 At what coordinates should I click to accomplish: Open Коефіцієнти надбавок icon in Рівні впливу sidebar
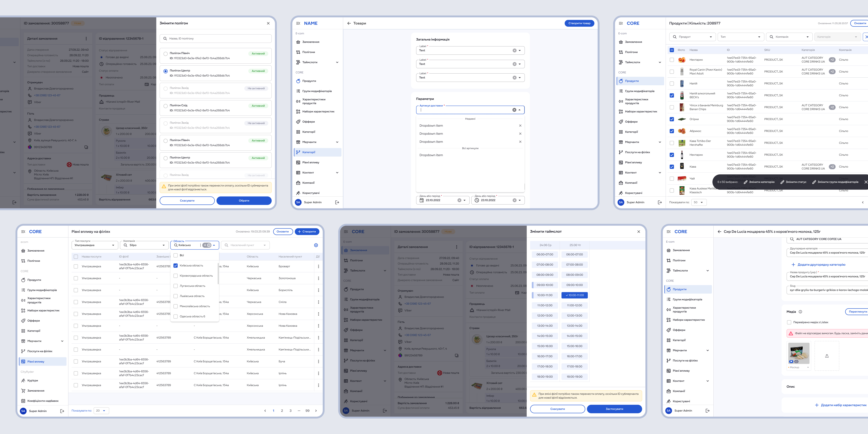(23, 401)
